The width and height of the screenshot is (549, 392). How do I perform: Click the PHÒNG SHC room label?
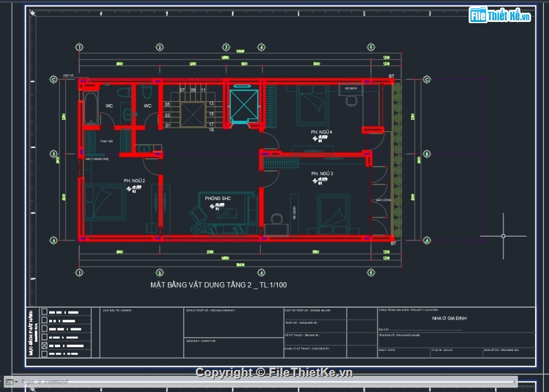[x=218, y=198]
